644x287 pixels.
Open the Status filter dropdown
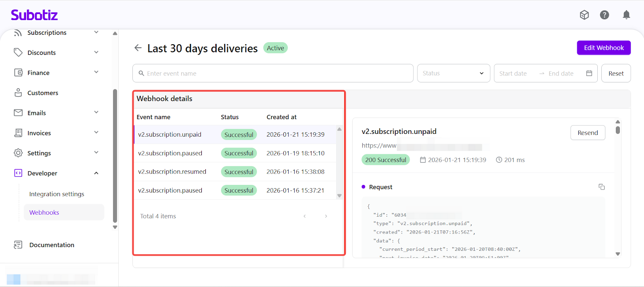point(453,73)
